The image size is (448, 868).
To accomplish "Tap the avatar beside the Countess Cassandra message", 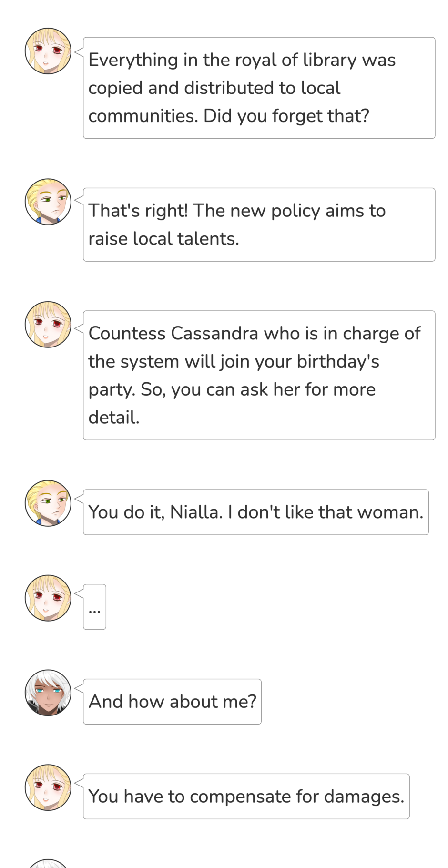I will tap(48, 324).
